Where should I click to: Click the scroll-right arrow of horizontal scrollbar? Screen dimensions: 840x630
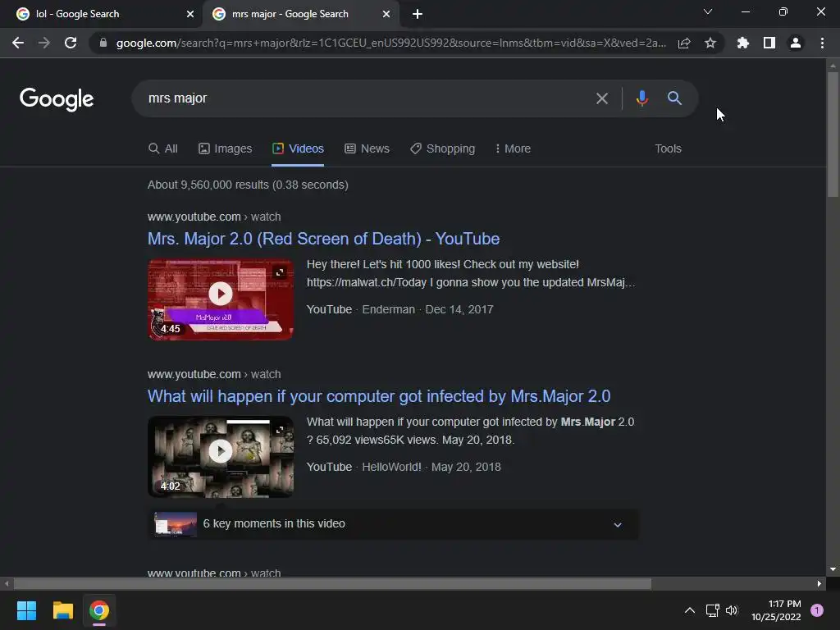click(819, 584)
